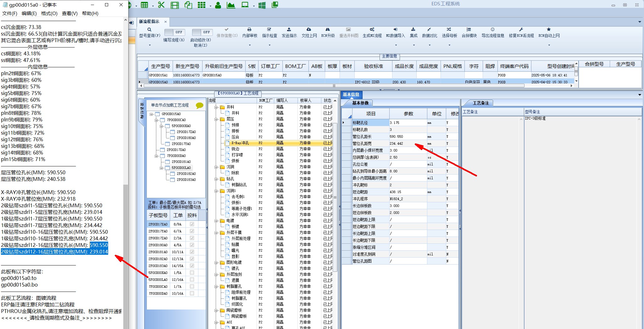
Task: Click the 发送指示 upload icon
Action: coord(289,29)
